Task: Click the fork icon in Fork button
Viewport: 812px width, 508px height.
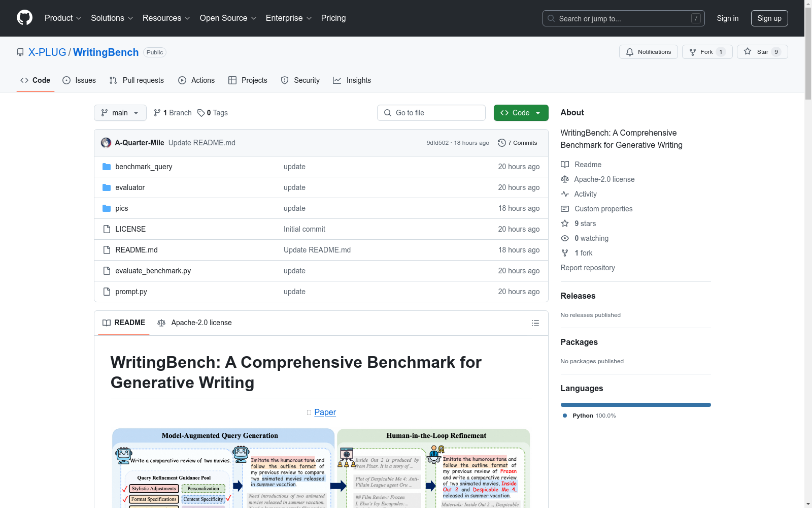Action: (693, 52)
